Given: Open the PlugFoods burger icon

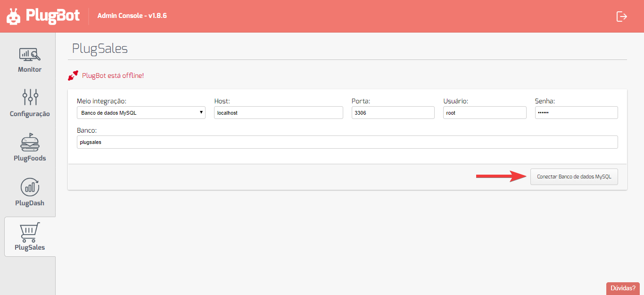Looking at the screenshot, I should pyautogui.click(x=30, y=142).
